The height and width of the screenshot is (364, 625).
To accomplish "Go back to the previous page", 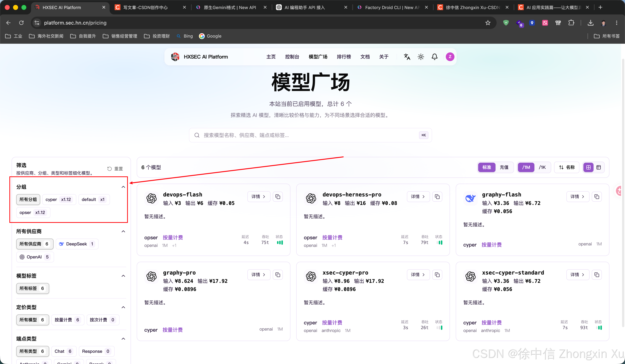I will click(x=8, y=23).
